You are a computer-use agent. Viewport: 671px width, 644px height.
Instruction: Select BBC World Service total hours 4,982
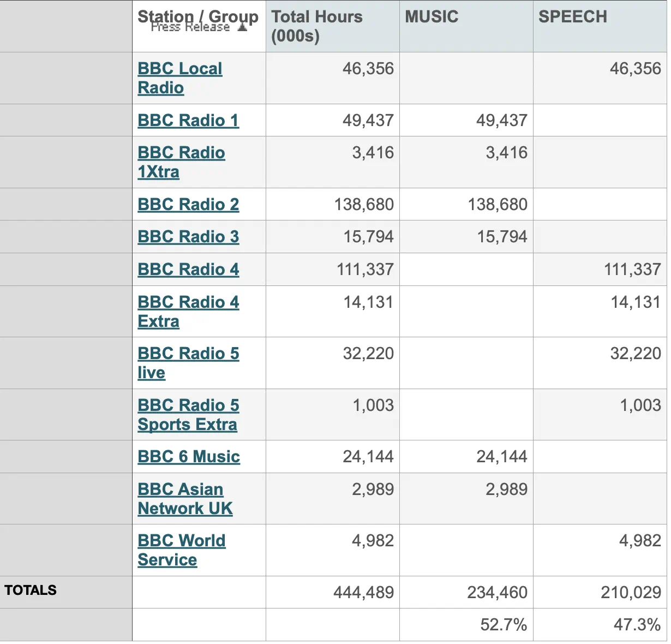pos(373,540)
